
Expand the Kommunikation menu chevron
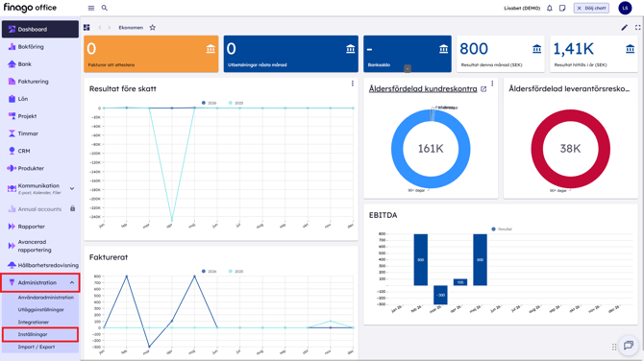(x=72, y=188)
